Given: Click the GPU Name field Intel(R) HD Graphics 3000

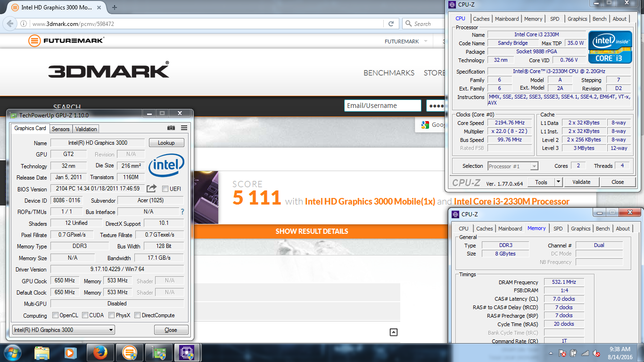Looking at the screenshot, I should [98, 143].
